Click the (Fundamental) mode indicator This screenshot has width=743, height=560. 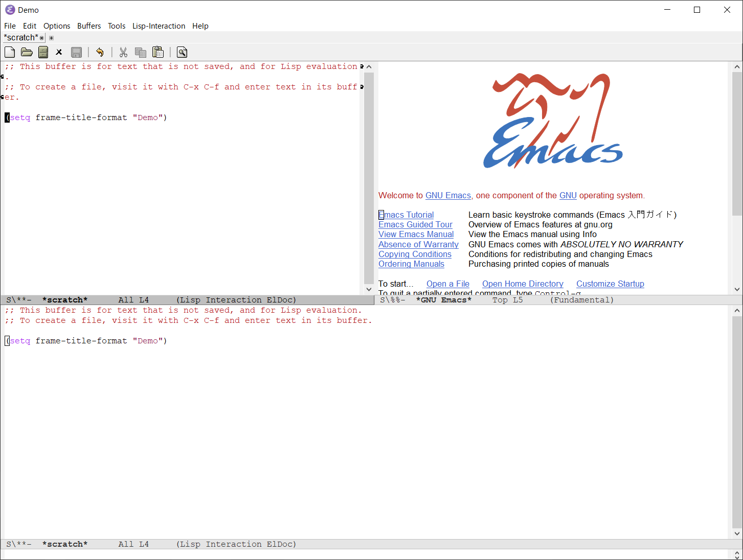581,300
